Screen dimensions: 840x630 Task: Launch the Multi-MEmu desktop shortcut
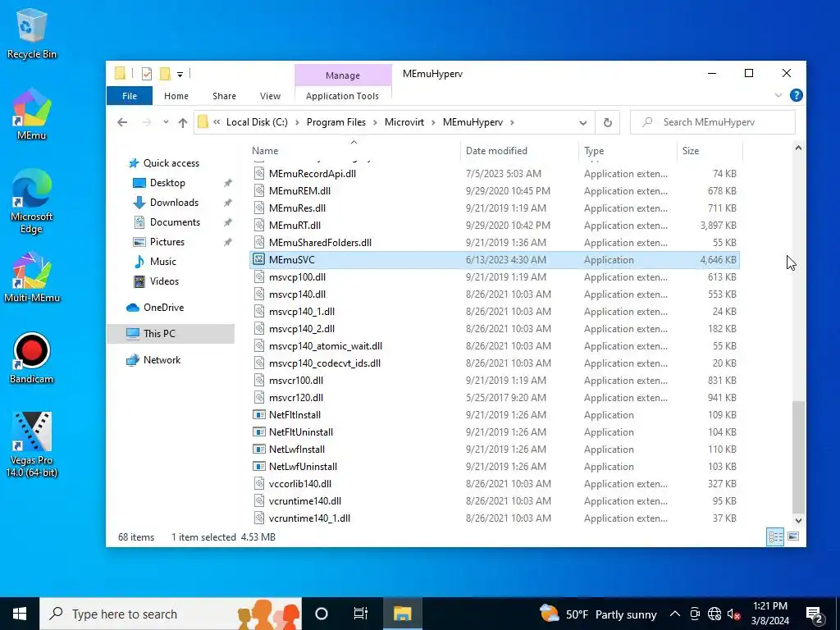(x=31, y=276)
